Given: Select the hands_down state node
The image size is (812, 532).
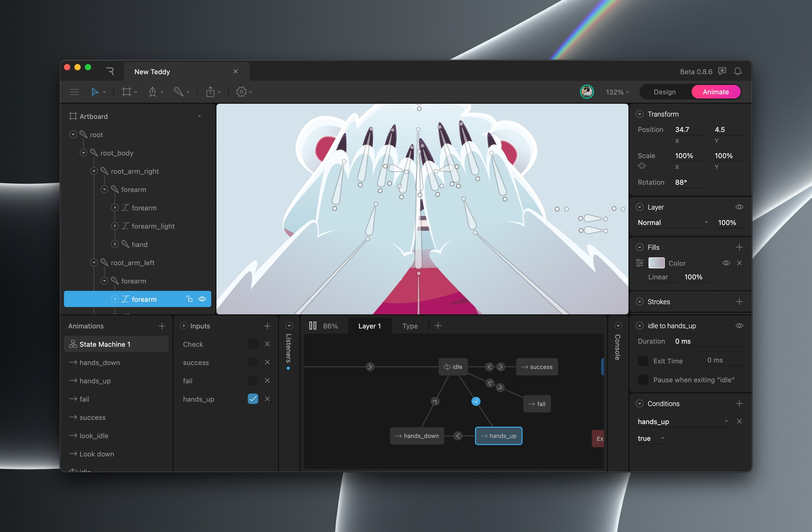Looking at the screenshot, I should pos(417,436).
